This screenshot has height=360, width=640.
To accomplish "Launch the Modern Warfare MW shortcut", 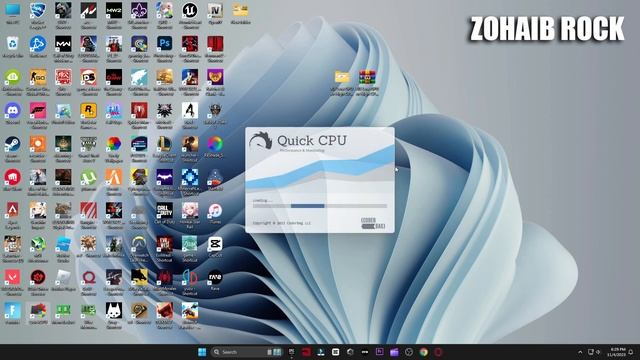I will pos(63,44).
